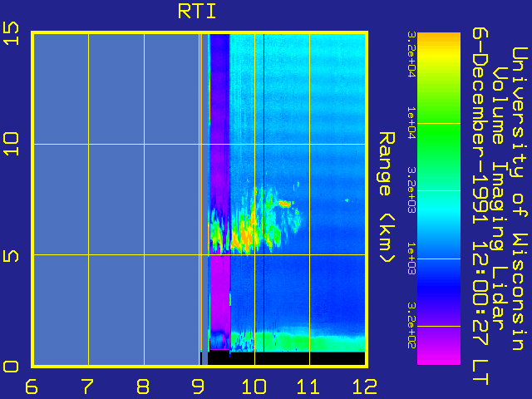Viewport: 532px width, 399px height.
Task: Click the black vertical time marker line
Action: tap(264, 193)
